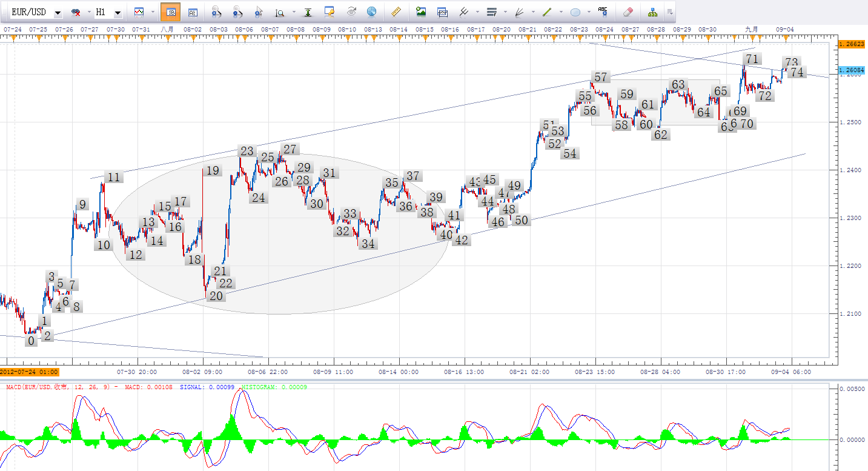868x471 pixels.
Task: Click the 1.26084 current price label
Action: pos(851,71)
